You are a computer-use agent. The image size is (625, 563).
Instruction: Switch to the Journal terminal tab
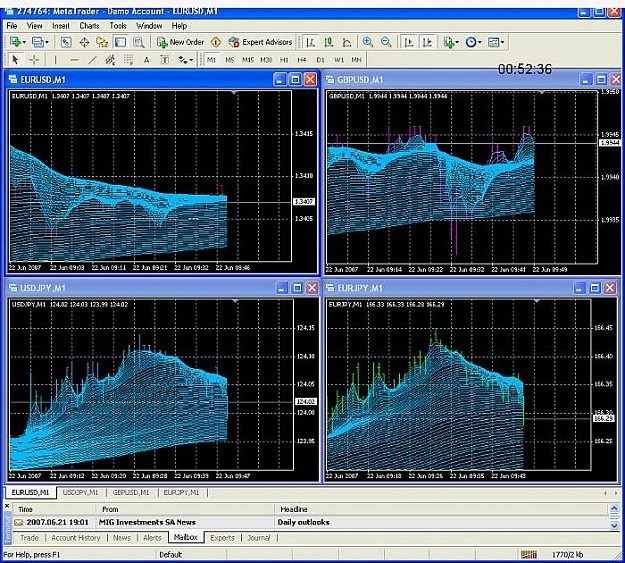259,538
